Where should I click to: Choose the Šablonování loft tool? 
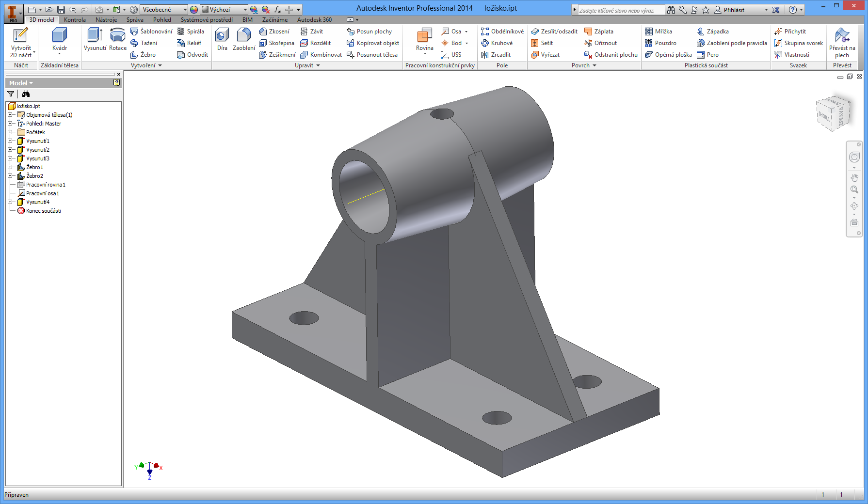151,31
